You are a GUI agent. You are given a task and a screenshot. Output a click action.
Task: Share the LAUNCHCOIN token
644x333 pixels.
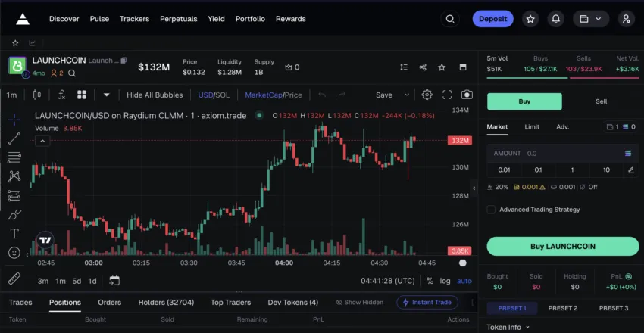click(423, 67)
